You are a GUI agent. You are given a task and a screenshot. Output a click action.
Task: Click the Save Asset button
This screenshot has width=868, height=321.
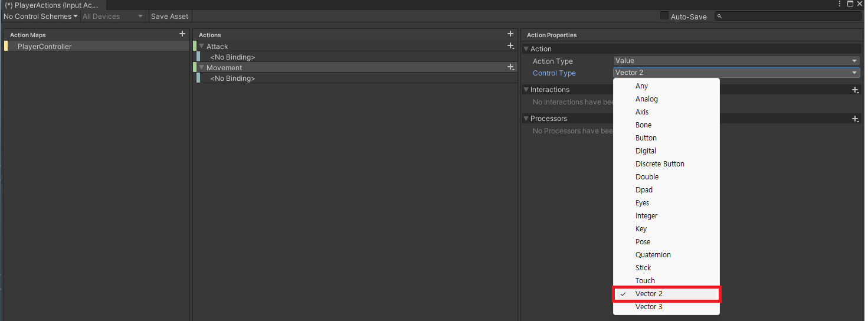[x=169, y=17]
